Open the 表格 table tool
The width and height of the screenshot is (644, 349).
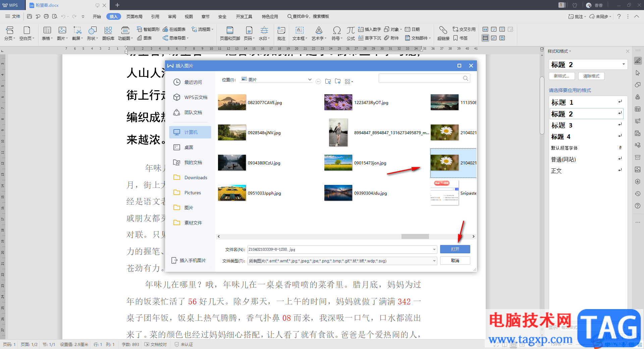(x=47, y=33)
